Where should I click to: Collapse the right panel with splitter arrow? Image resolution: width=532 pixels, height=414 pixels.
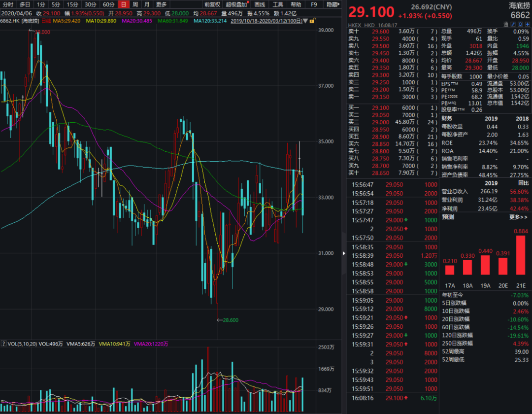pyautogui.click(x=344, y=253)
